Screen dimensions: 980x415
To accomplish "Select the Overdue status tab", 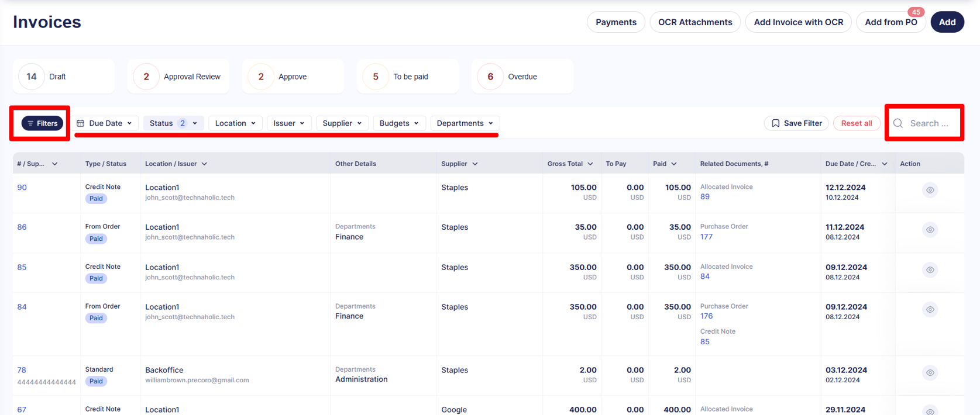I will point(522,77).
